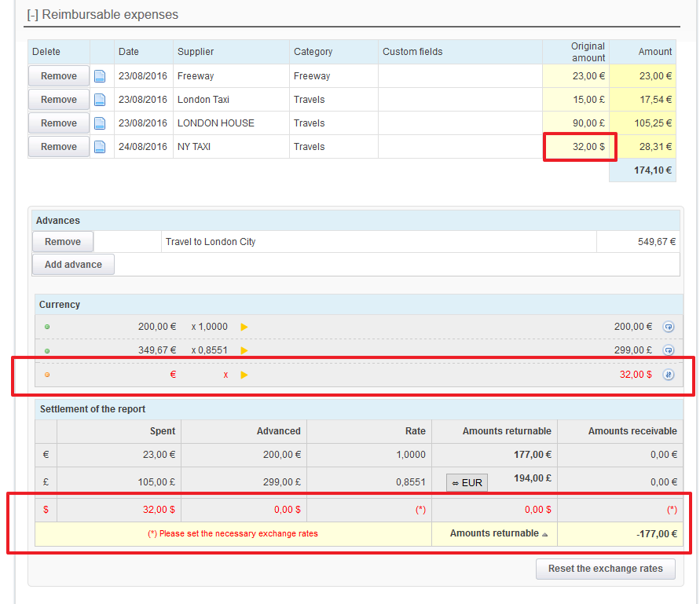Screen dimensions: 700x604
Task: Select the 32,00 $ original amount cell
Action: (x=576, y=147)
